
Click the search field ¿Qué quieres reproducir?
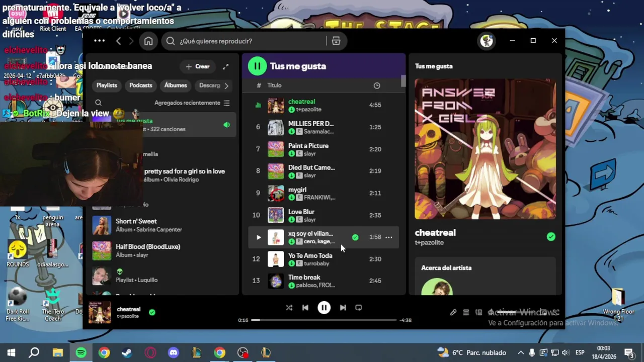(244, 41)
